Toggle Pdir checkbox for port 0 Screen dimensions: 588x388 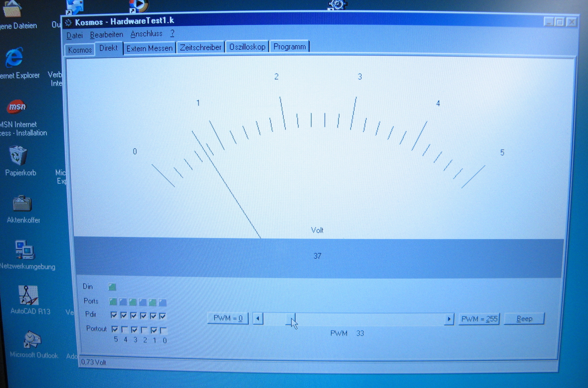tap(163, 316)
